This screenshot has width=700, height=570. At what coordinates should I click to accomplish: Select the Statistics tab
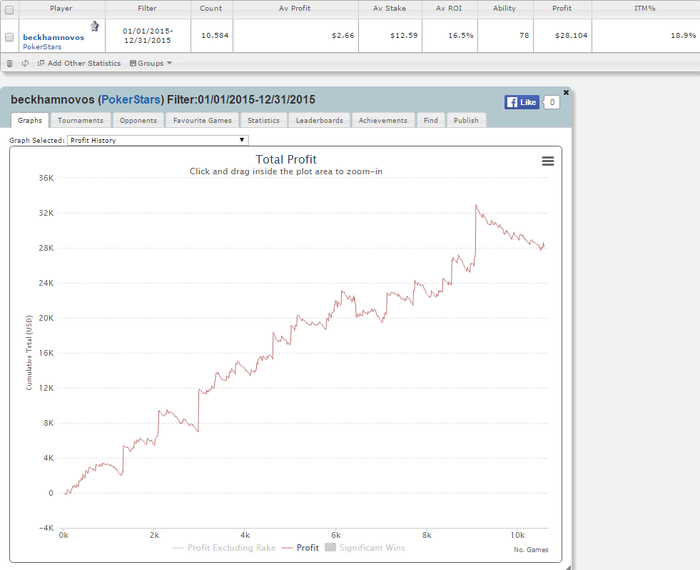(263, 120)
